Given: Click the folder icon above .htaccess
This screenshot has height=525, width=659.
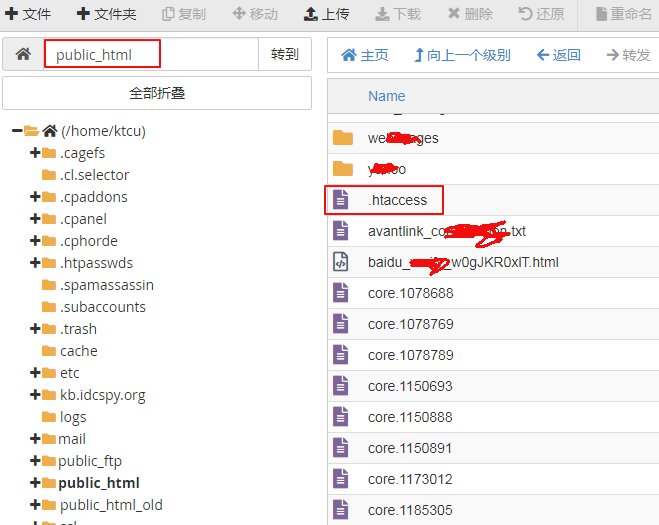Looking at the screenshot, I should tap(343, 169).
